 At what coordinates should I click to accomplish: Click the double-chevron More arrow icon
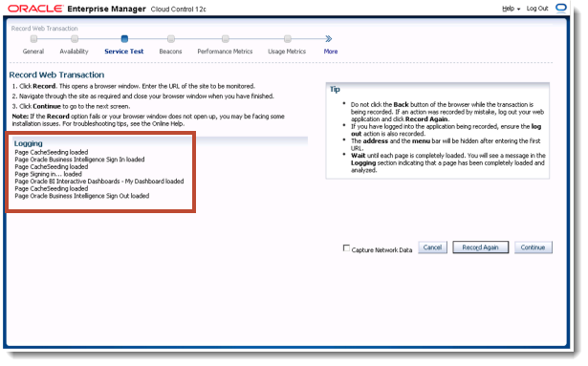pos(329,38)
